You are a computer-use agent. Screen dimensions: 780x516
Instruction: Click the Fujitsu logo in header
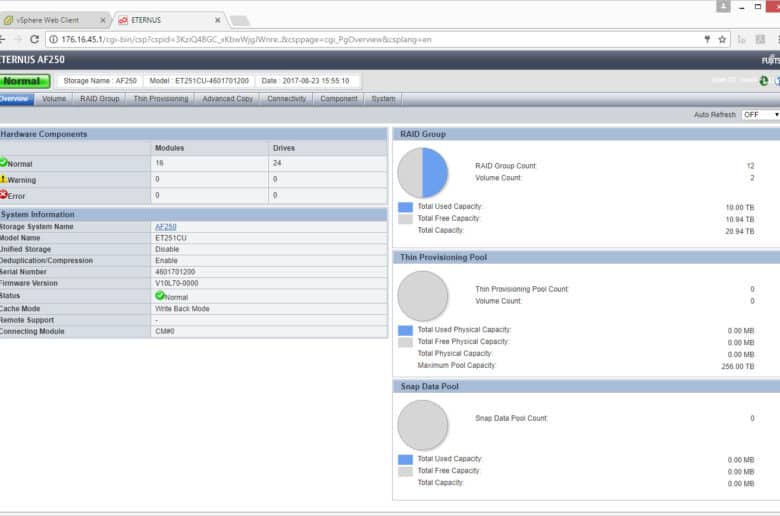(x=771, y=60)
